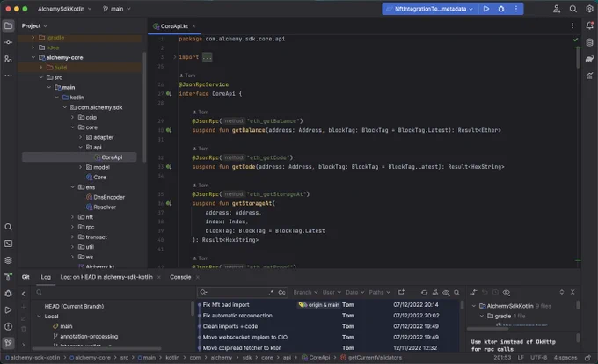598x364 pixels.
Task: Open editor tab options menu
Action: pyautogui.click(x=572, y=25)
